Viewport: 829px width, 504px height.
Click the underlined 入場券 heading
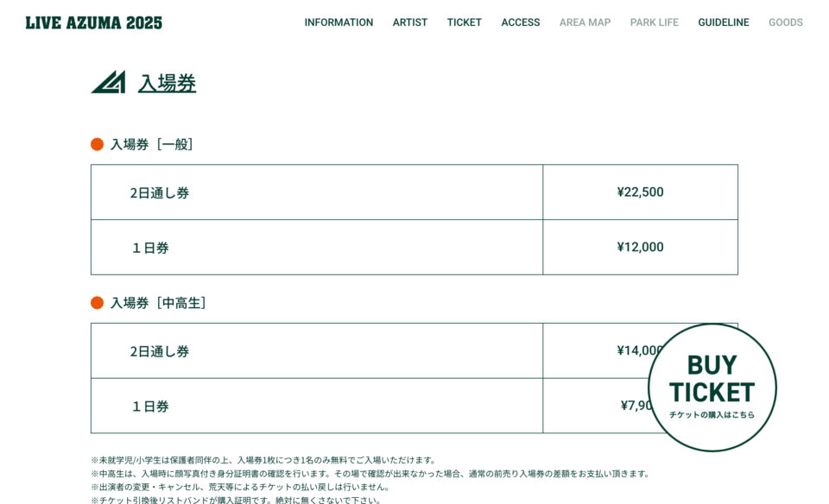click(x=167, y=83)
